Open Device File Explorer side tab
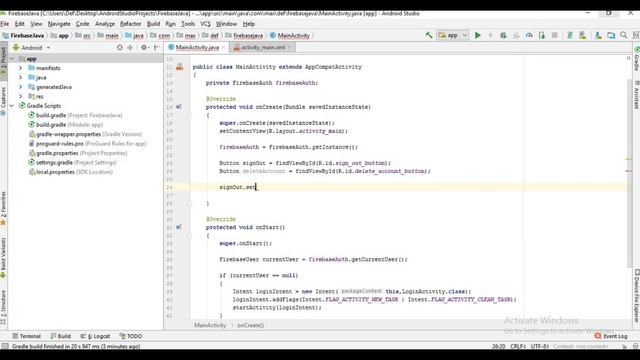 [636, 296]
